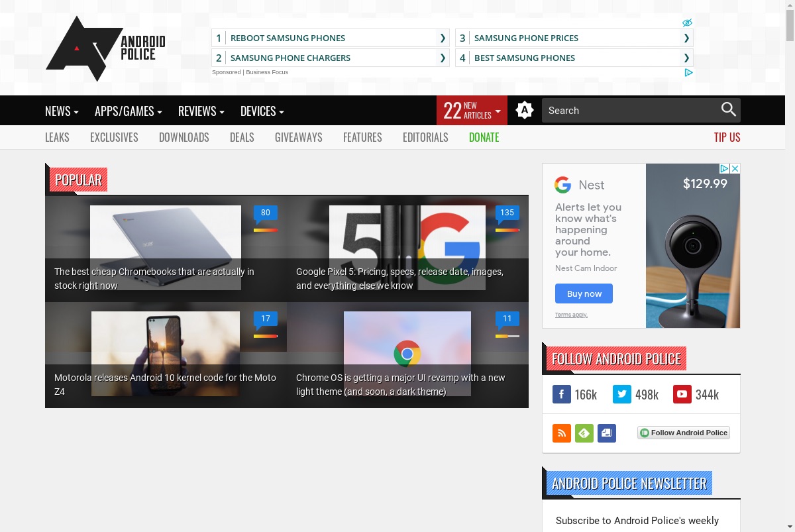Click the green DONATE link
This screenshot has width=795, height=532.
tap(484, 137)
